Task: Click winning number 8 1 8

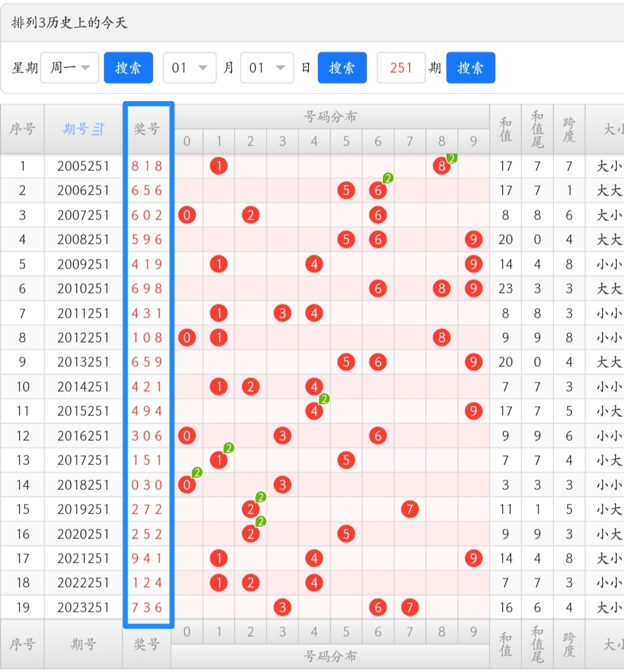Action: click(147, 166)
